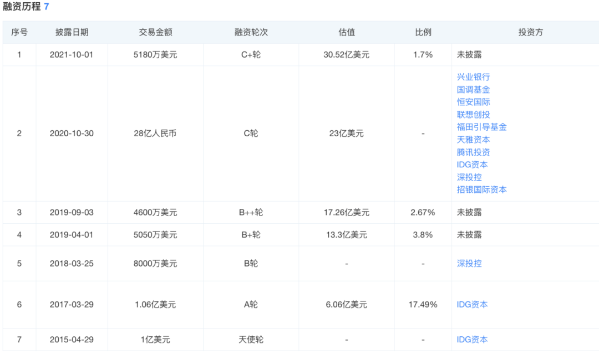Select the 17.49% ratio cell
The image size is (599, 364).
click(x=423, y=305)
